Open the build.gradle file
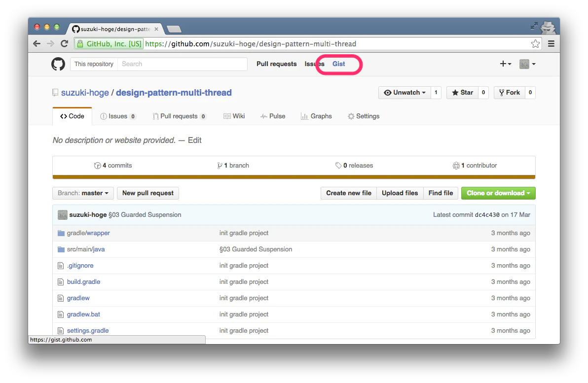Image resolution: width=588 pixels, height=383 pixels. (x=84, y=282)
